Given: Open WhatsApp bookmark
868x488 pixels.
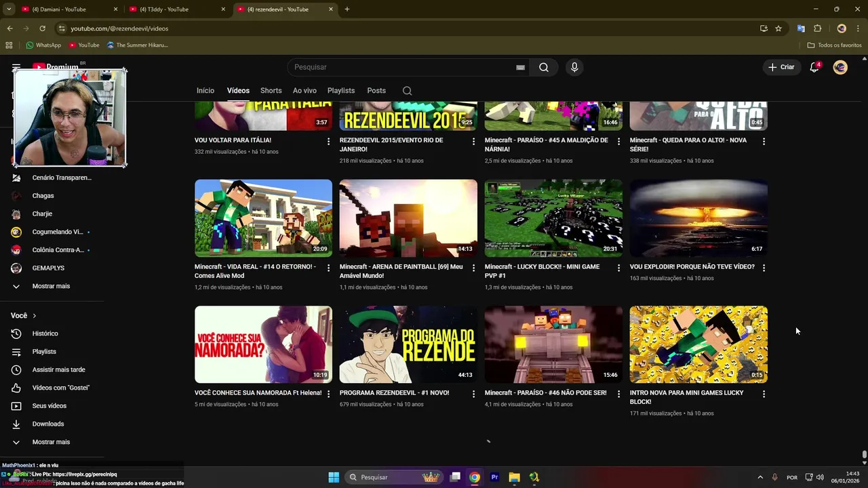Looking at the screenshot, I should [43, 45].
